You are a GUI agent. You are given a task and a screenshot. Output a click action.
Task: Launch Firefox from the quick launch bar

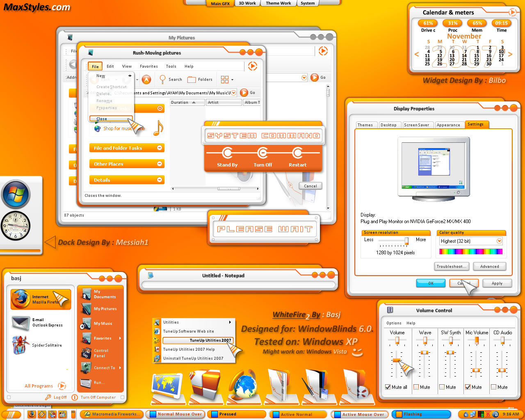click(32, 414)
